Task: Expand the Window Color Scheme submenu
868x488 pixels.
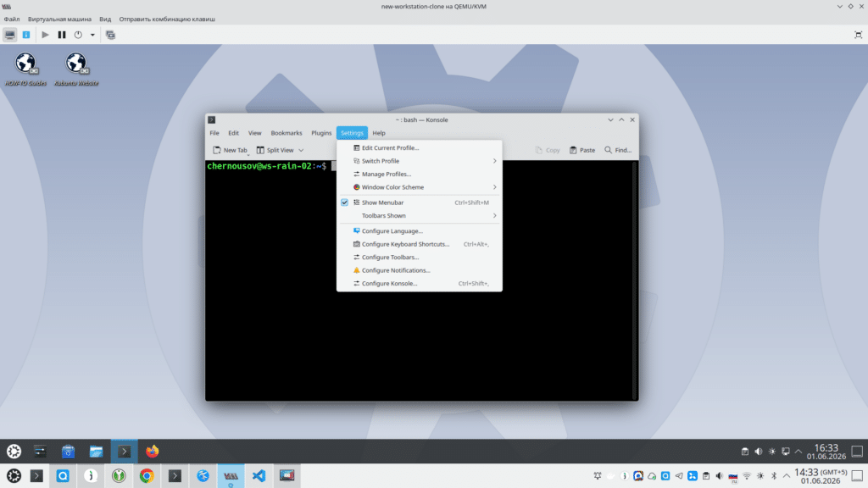Action: tap(419, 187)
